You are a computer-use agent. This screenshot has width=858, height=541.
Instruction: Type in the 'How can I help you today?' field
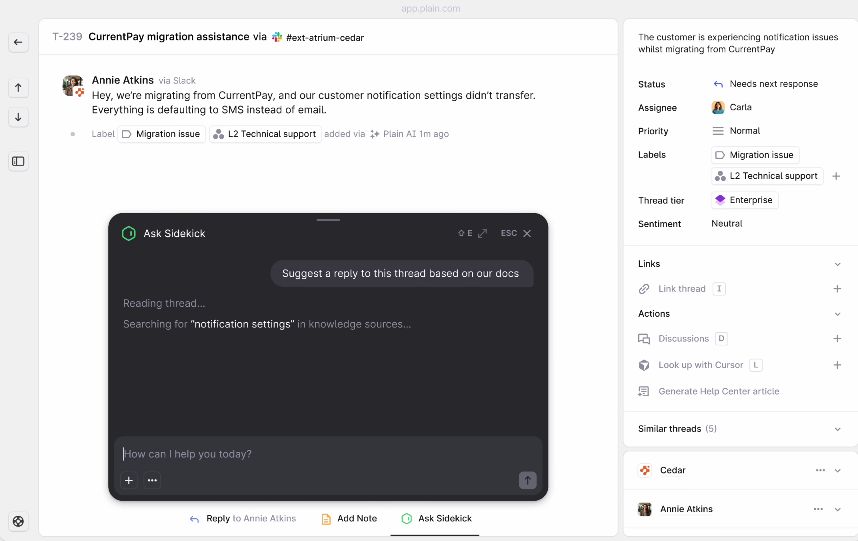point(320,454)
